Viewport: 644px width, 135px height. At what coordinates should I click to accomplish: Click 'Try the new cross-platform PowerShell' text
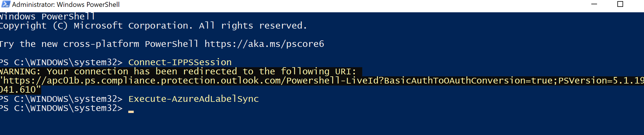(x=99, y=44)
